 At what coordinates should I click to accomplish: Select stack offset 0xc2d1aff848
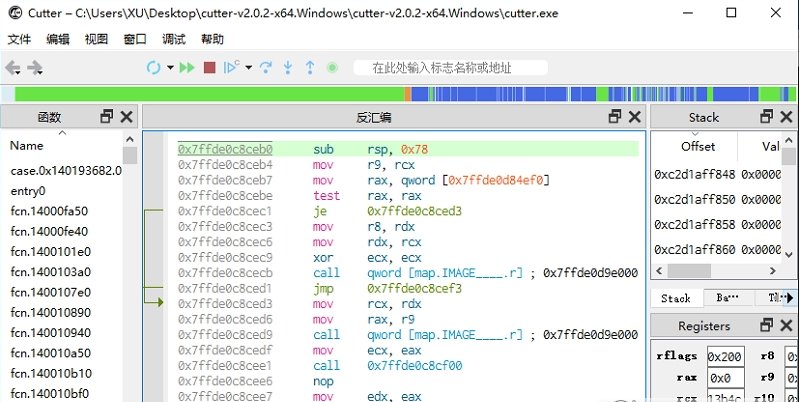pos(695,174)
